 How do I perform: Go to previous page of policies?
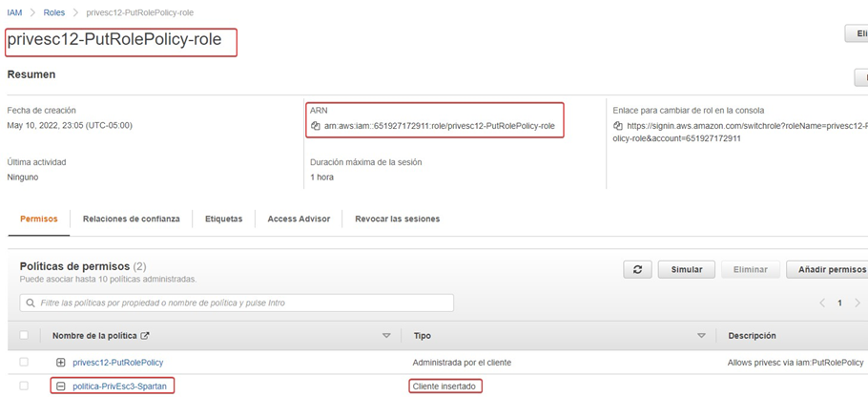(x=821, y=303)
